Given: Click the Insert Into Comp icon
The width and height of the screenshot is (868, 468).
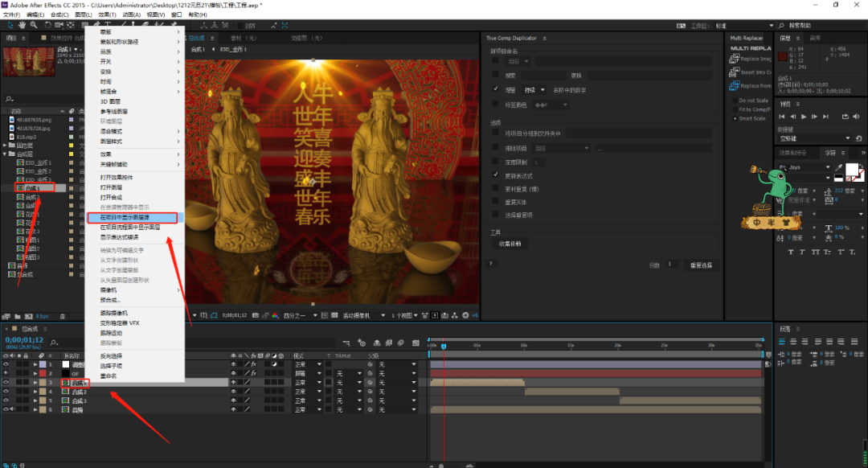Looking at the screenshot, I should tap(734, 72).
